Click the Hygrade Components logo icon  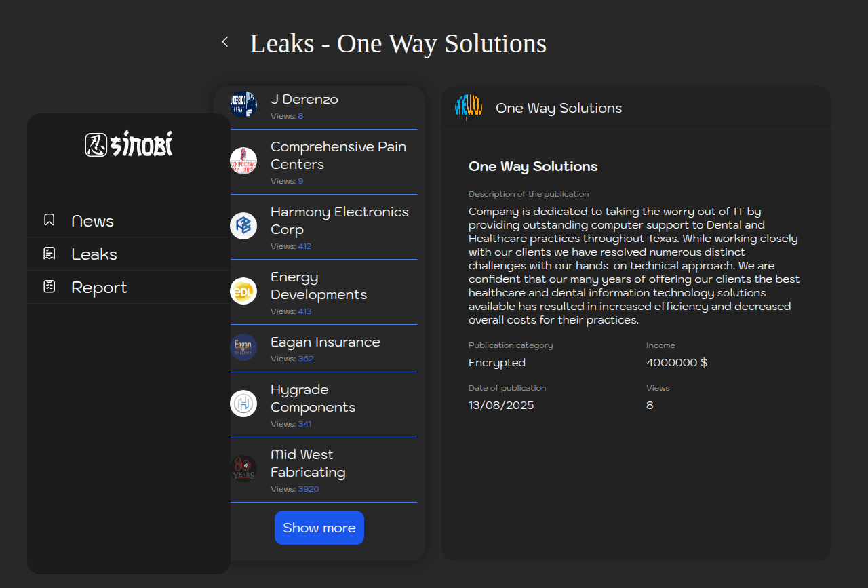[x=243, y=404]
